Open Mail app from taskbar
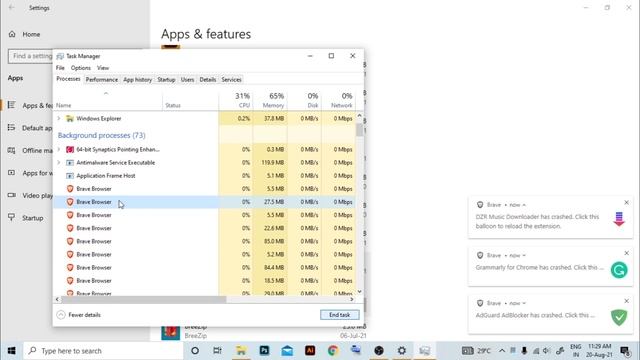This screenshot has width=640, height=360. pyautogui.click(x=287, y=351)
